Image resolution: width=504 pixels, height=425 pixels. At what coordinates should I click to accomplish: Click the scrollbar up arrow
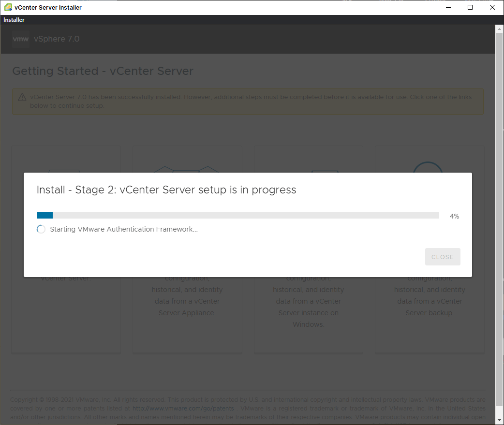pos(500,29)
